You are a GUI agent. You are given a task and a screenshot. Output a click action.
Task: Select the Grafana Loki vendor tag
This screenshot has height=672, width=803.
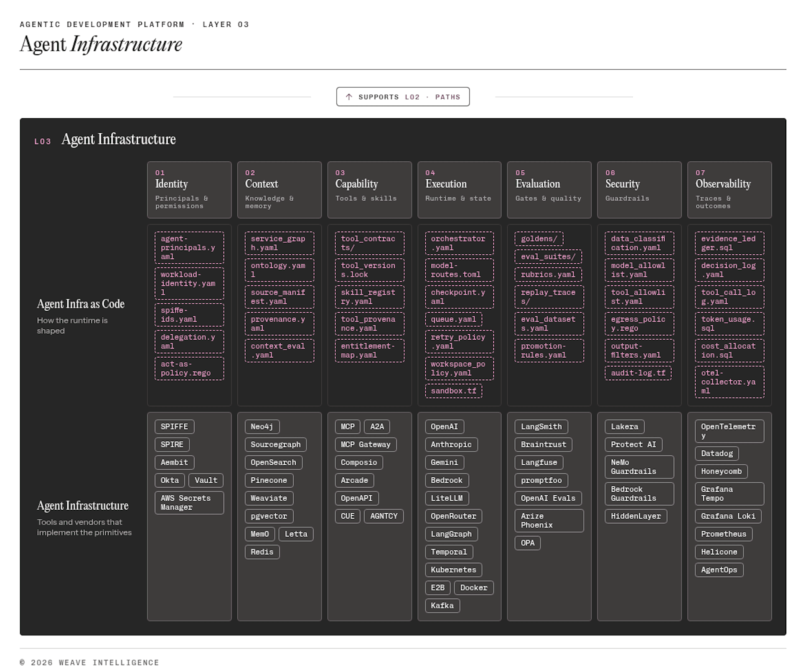coord(728,516)
